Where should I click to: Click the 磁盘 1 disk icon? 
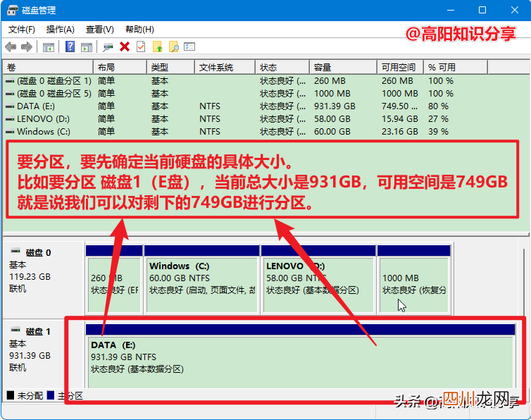tap(15, 330)
